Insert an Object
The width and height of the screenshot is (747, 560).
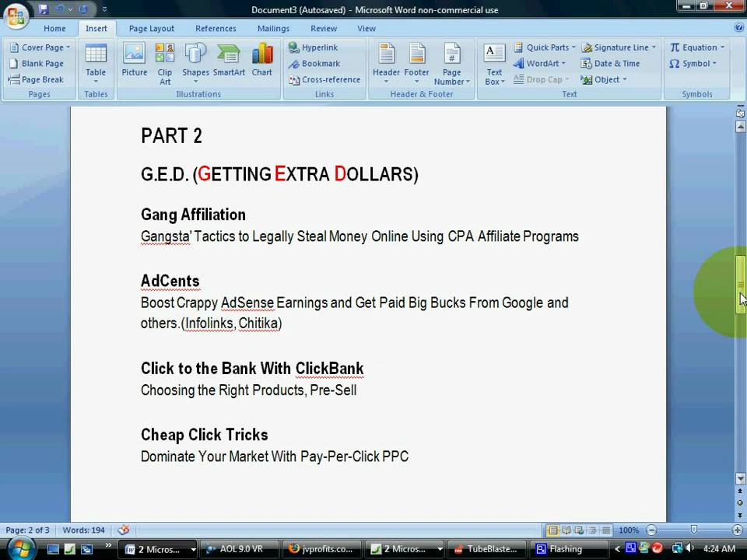tap(604, 79)
